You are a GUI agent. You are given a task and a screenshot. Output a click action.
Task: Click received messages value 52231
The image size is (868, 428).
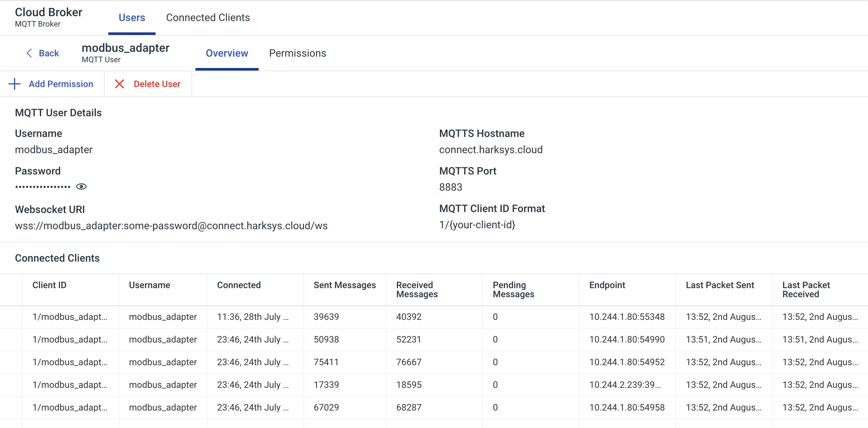(x=409, y=340)
